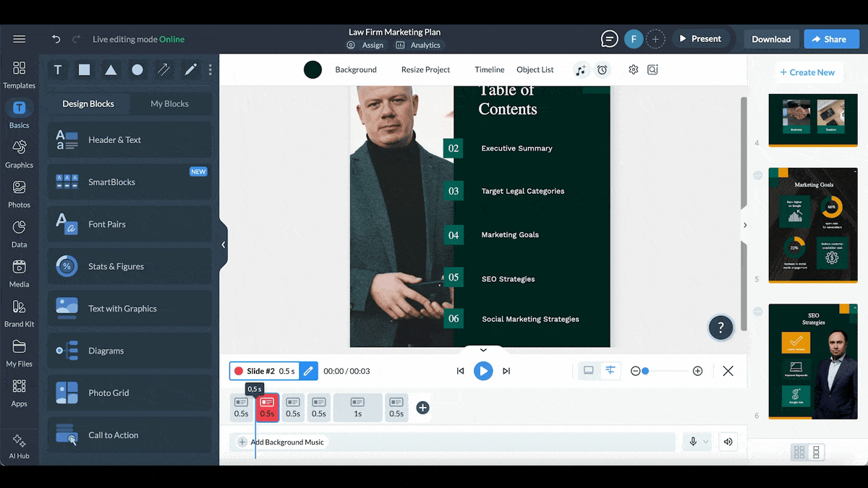Viewport: 868px width, 488px height.
Task: Open Graphics in the sidebar
Action: click(20, 154)
